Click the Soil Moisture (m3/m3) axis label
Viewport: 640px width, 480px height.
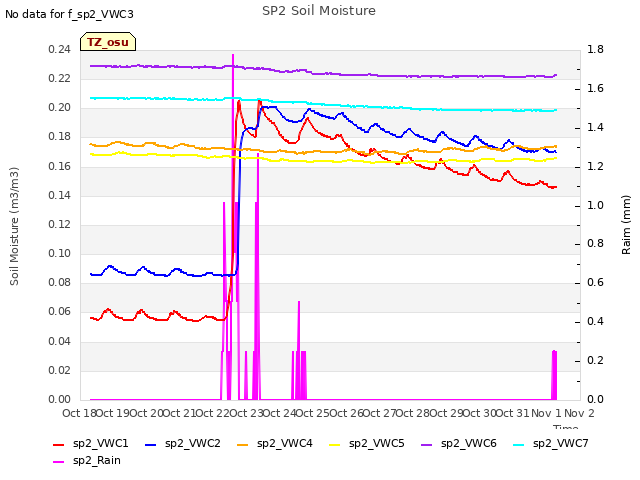[14, 226]
